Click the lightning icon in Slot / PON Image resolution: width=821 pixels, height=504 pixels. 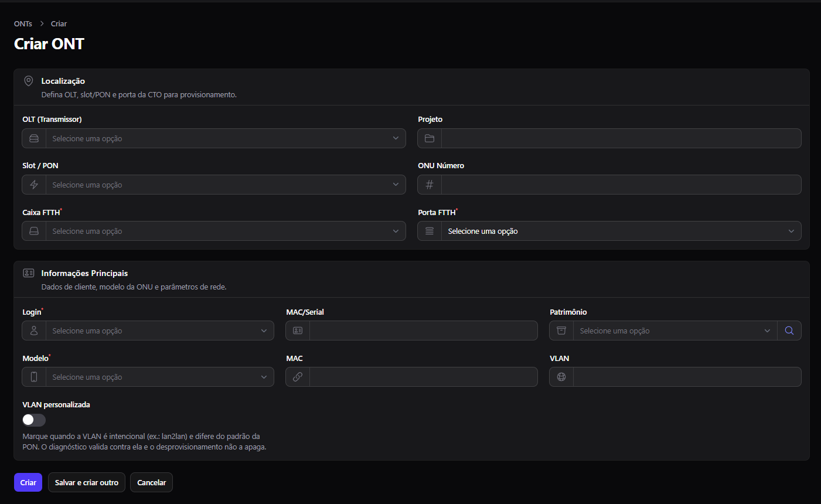tap(34, 185)
